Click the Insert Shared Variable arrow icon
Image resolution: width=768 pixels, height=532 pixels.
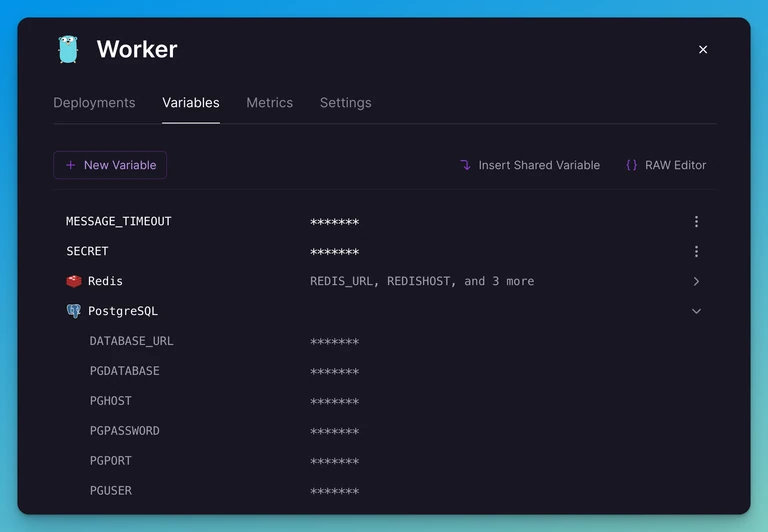tap(465, 165)
